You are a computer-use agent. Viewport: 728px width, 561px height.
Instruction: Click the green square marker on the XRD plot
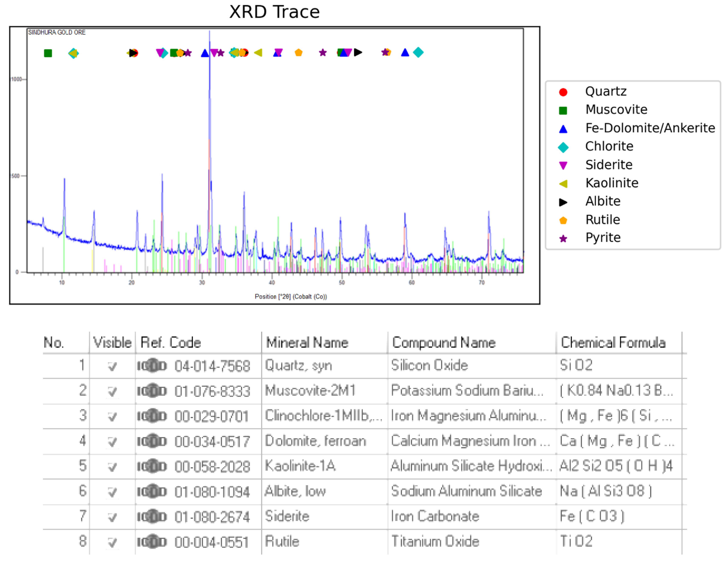click(48, 53)
